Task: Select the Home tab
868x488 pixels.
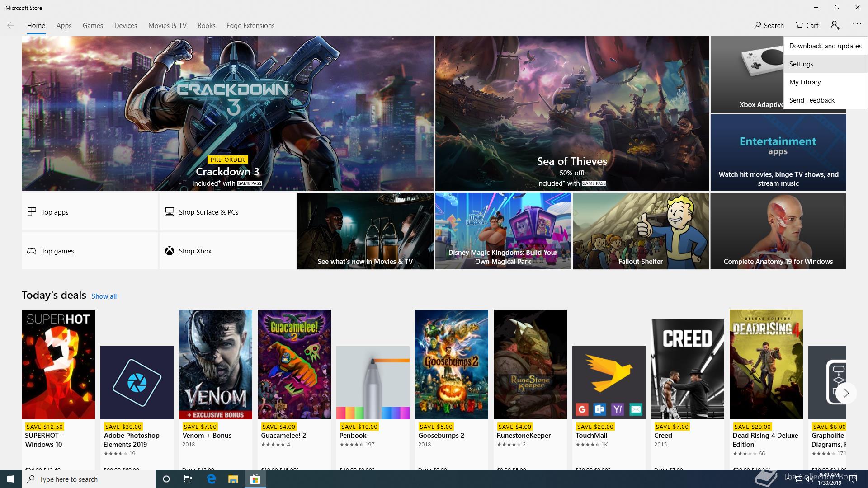Action: tap(36, 26)
